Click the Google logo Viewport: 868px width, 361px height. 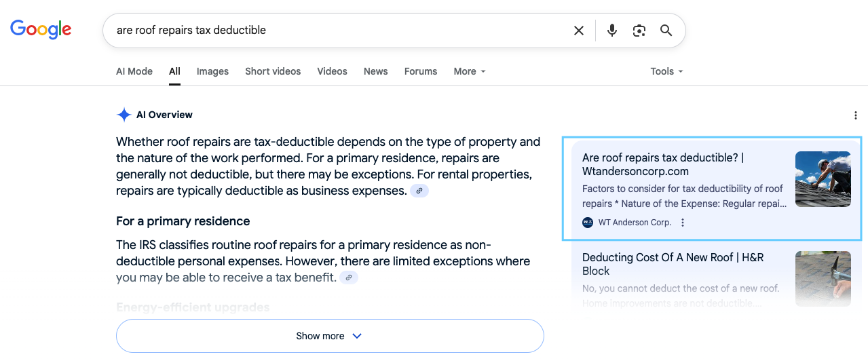(x=41, y=29)
